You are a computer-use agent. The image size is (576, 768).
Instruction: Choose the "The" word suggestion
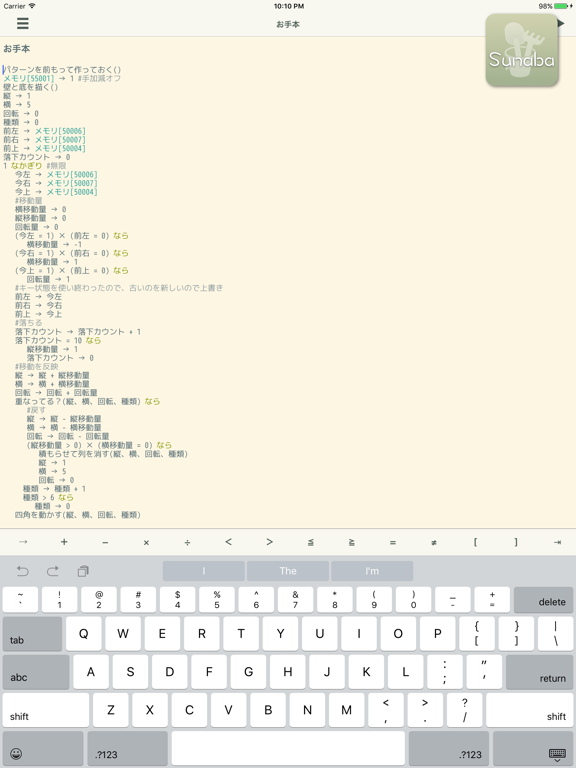(288, 571)
